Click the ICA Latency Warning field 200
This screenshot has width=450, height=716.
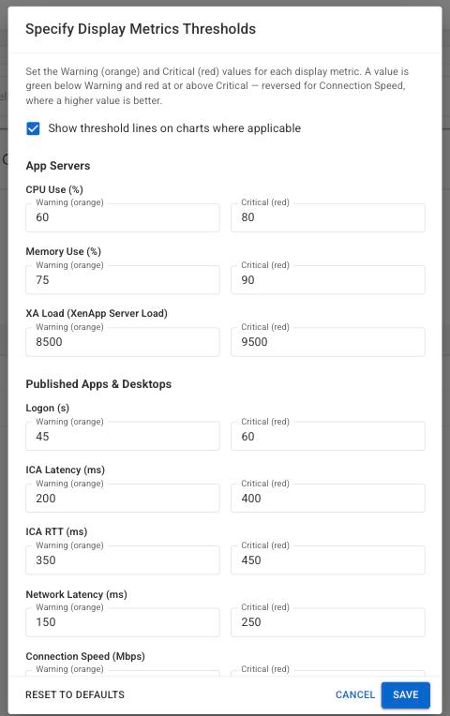[x=122, y=498]
